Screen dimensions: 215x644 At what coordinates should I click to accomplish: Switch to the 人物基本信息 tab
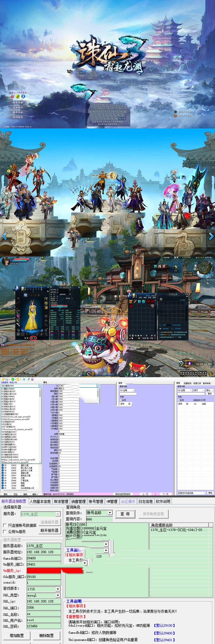(x=40, y=501)
